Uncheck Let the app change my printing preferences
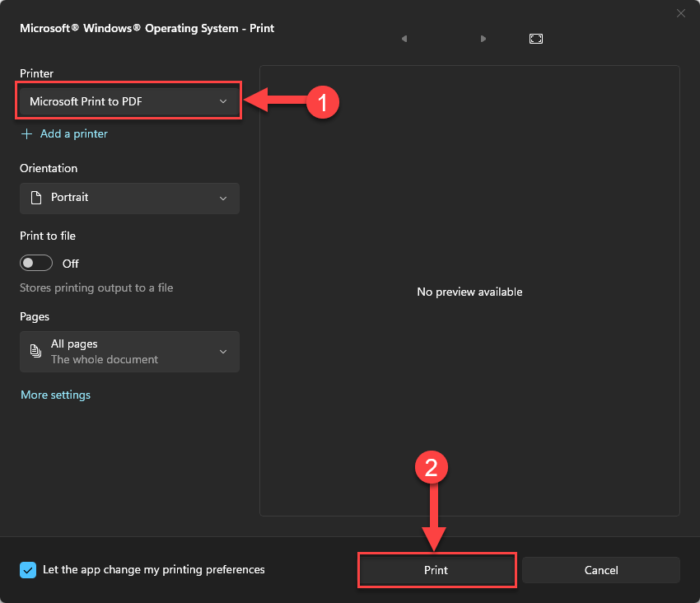 point(28,570)
